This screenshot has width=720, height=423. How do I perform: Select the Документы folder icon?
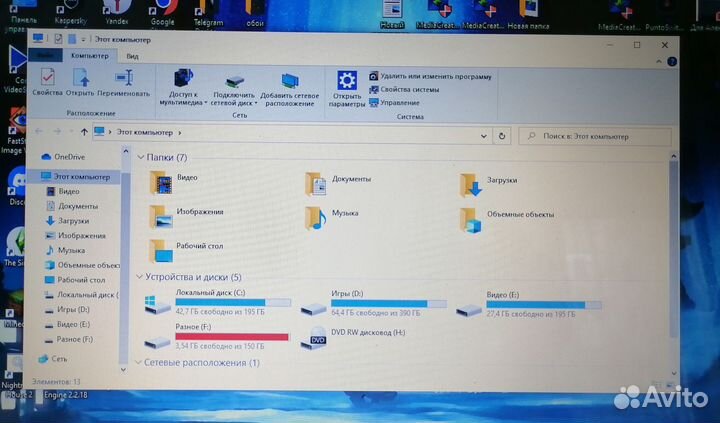click(316, 185)
